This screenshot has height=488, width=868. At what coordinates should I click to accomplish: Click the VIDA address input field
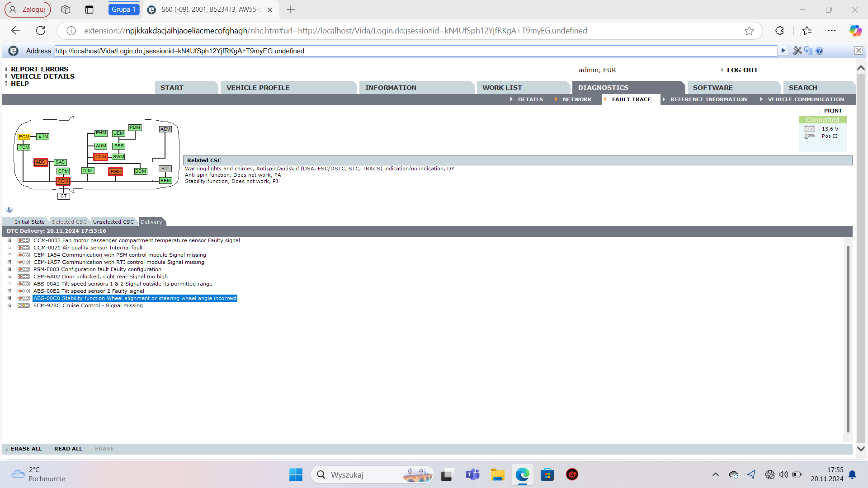[x=407, y=51]
